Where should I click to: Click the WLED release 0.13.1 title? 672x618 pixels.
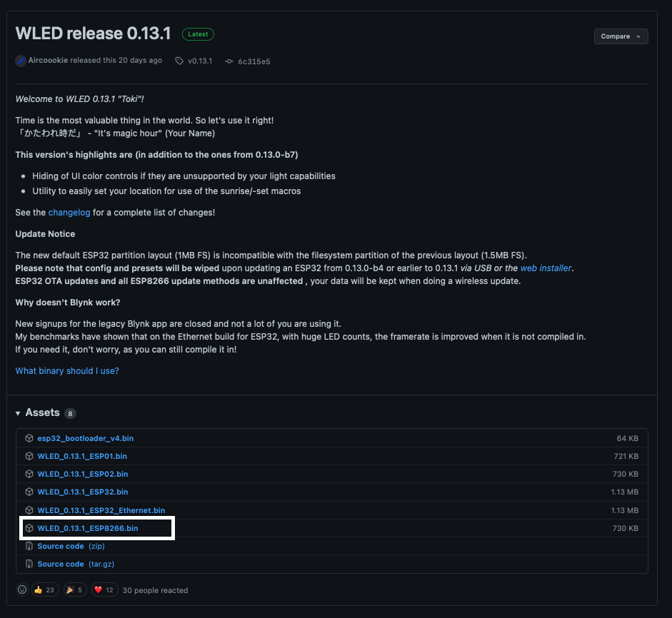94,34
